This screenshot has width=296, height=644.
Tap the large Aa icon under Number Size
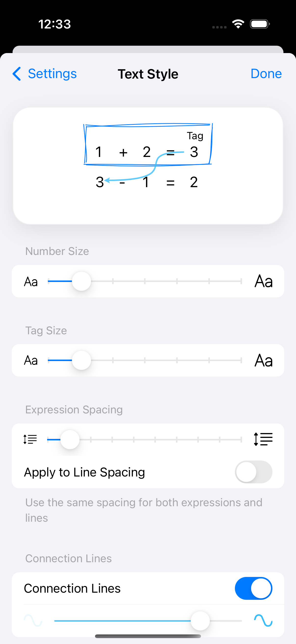point(263,281)
